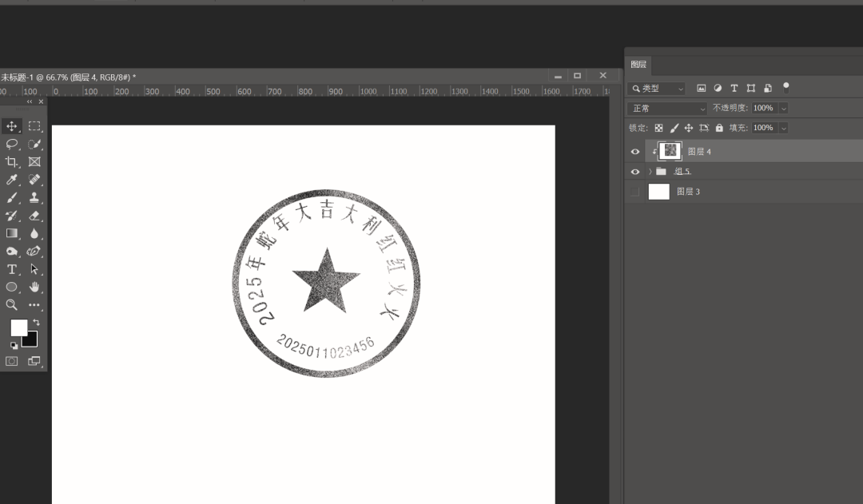Image resolution: width=863 pixels, height=504 pixels.
Task: Select the Quick Selection tool
Action: click(34, 144)
